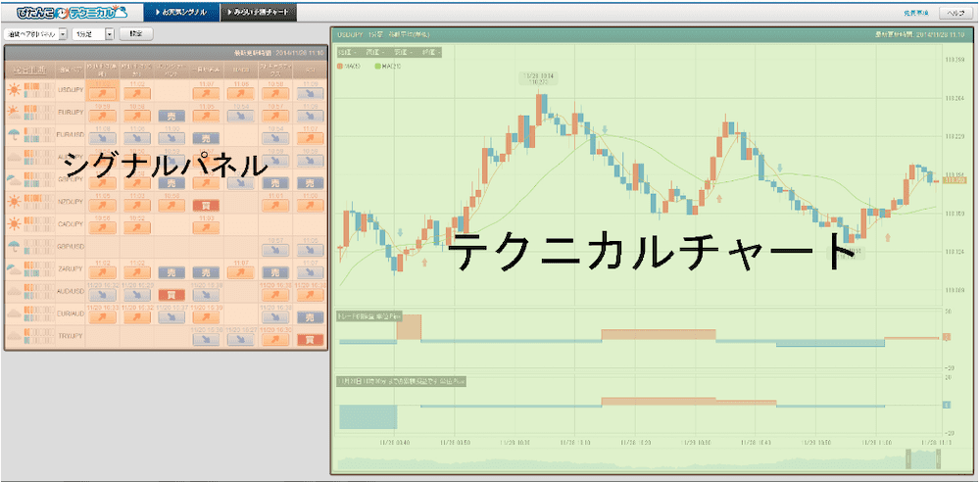Click the 買 signal in the AUD/USD row
The height and width of the screenshot is (482, 980).
click(x=171, y=295)
